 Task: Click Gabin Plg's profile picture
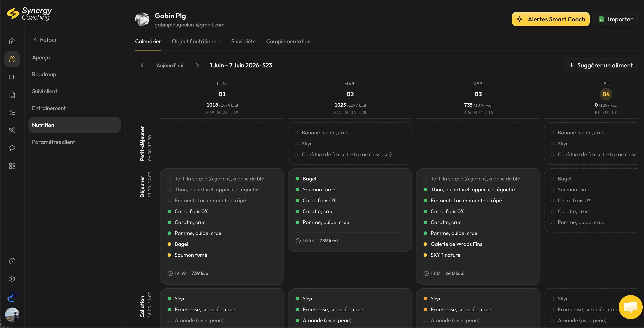point(142,19)
